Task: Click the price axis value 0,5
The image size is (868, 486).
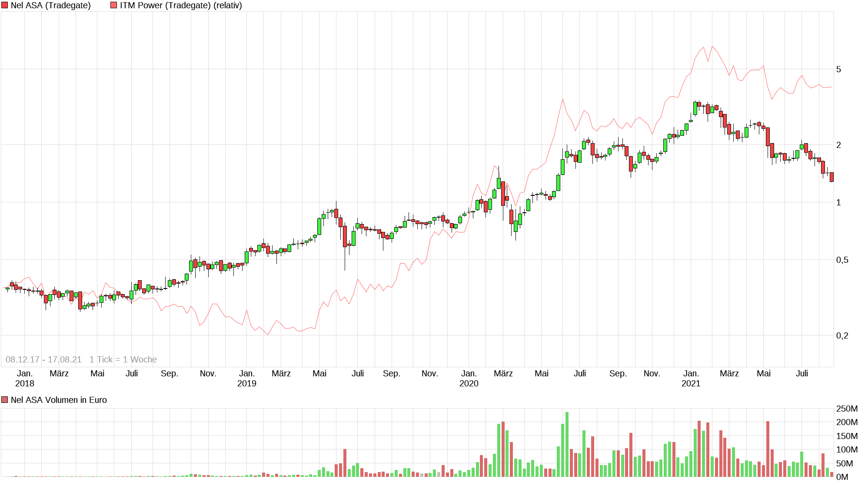Action: click(842, 260)
